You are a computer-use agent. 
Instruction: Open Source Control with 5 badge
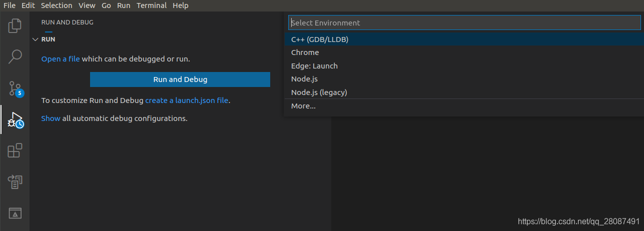[x=16, y=88]
